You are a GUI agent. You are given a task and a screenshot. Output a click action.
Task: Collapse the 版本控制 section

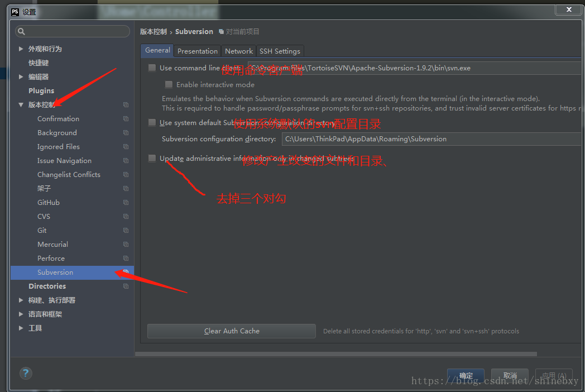[x=21, y=105]
